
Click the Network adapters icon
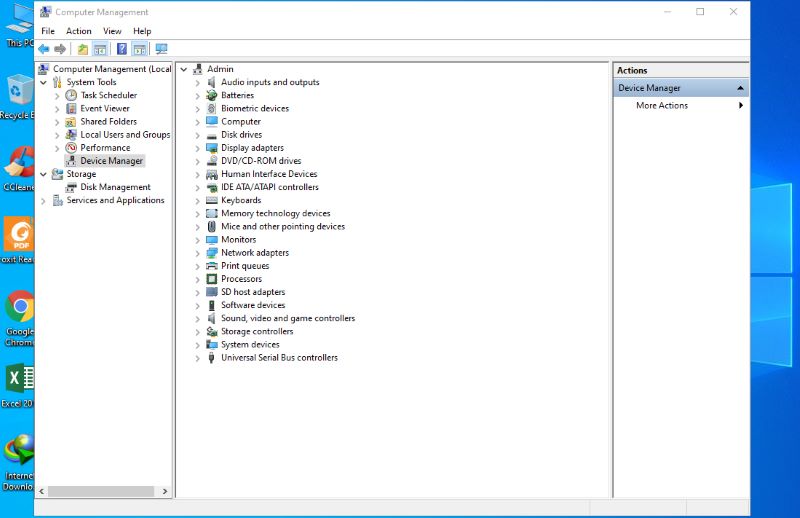click(x=212, y=253)
